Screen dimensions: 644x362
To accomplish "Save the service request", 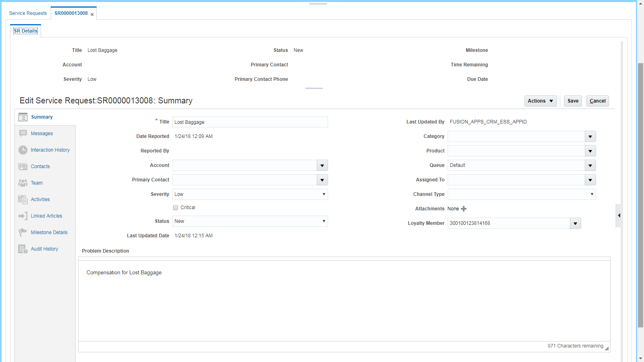I will tap(572, 101).
